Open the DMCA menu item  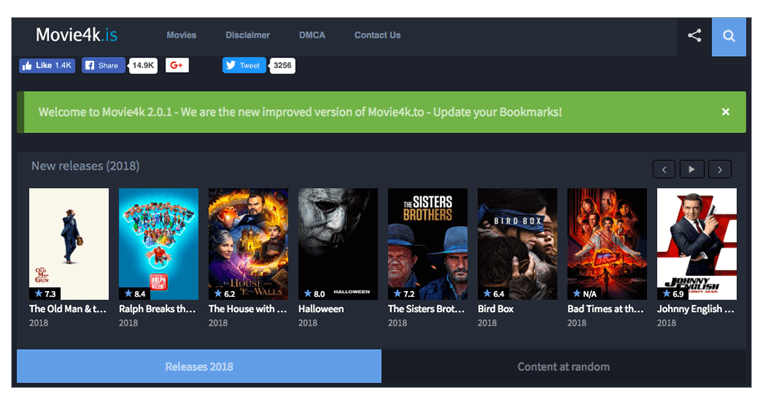pos(312,35)
